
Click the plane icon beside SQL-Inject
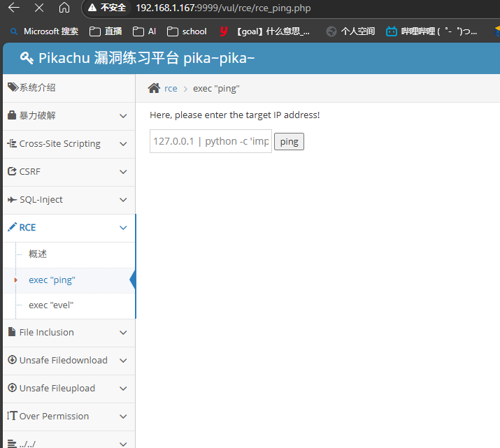(x=12, y=200)
